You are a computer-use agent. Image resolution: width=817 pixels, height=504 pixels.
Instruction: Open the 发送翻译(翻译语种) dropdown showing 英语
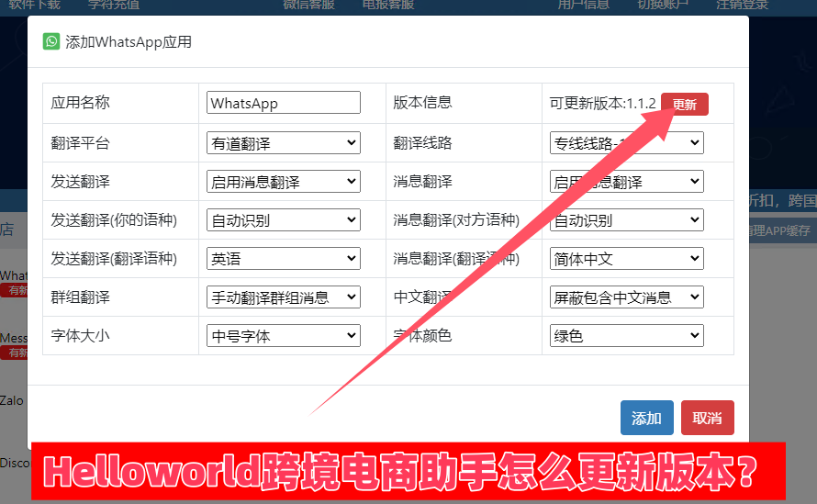click(x=284, y=259)
